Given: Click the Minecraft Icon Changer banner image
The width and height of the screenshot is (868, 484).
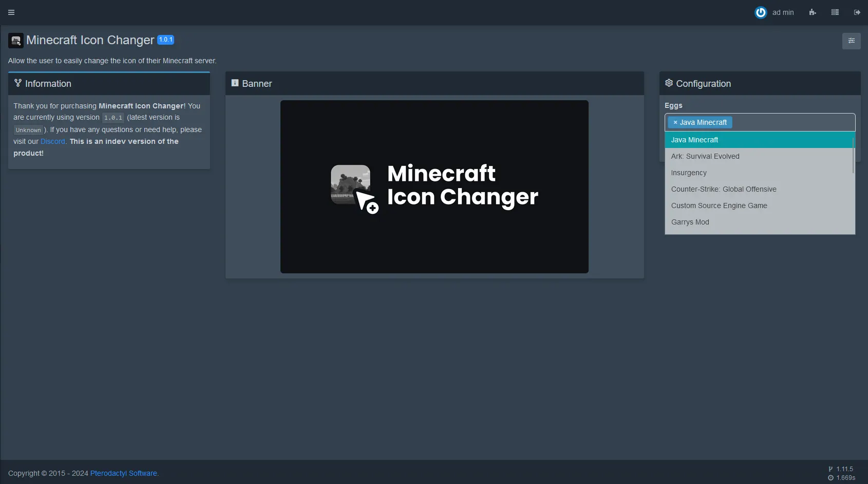Looking at the screenshot, I should click(x=434, y=187).
